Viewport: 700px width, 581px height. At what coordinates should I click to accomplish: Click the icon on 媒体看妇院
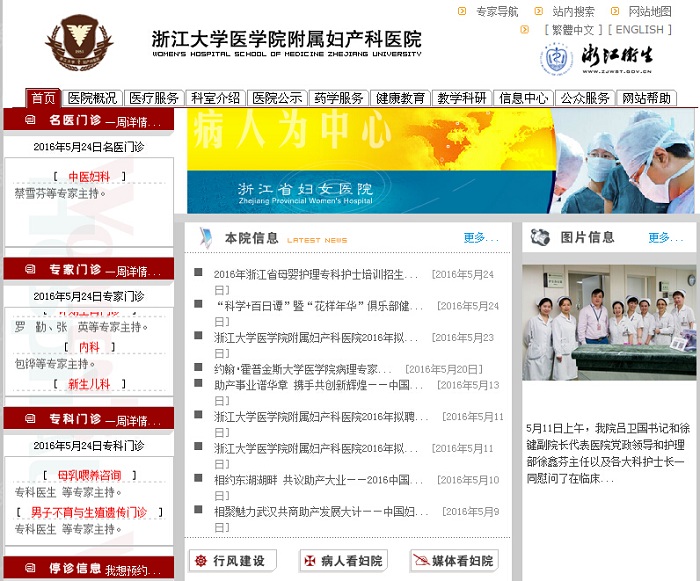click(x=421, y=560)
